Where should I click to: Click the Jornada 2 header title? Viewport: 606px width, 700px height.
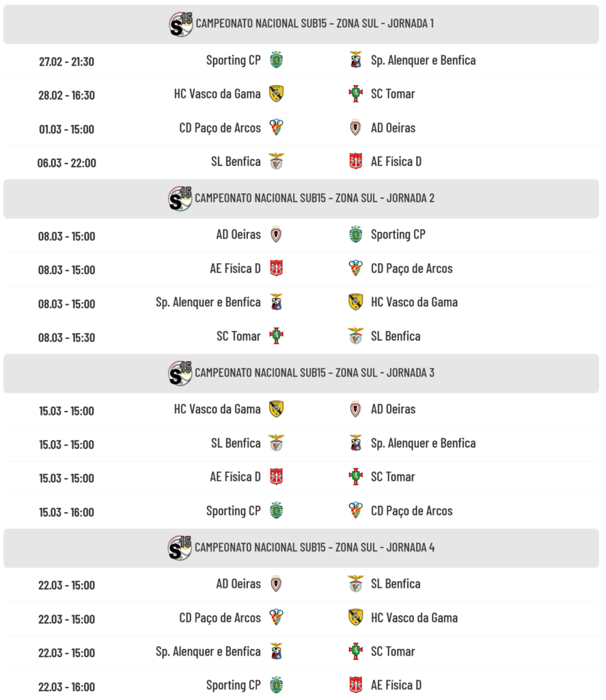coord(314,198)
